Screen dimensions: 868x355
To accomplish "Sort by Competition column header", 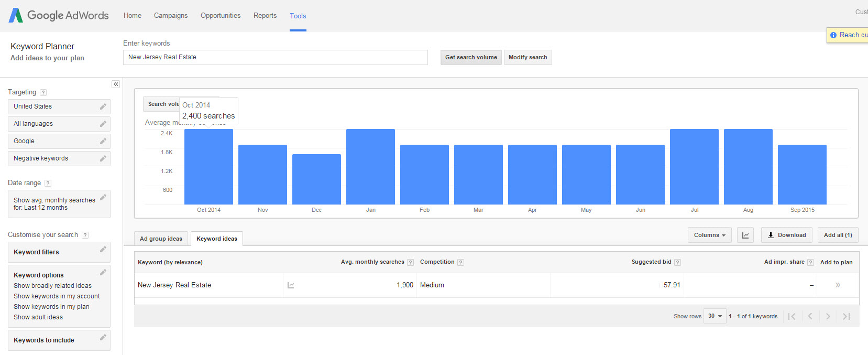I will click(437, 262).
